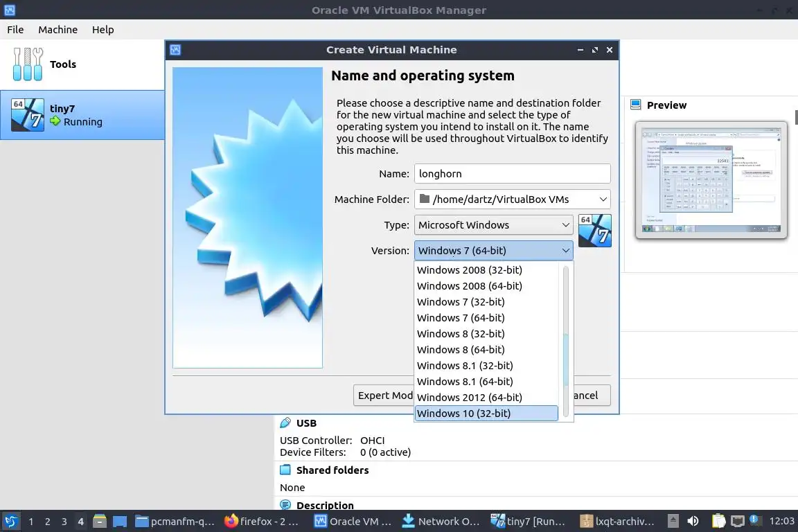Screen dimensions: 798x532
Task: Choose Windows 10 (32-bit) from list
Action: [x=486, y=414]
